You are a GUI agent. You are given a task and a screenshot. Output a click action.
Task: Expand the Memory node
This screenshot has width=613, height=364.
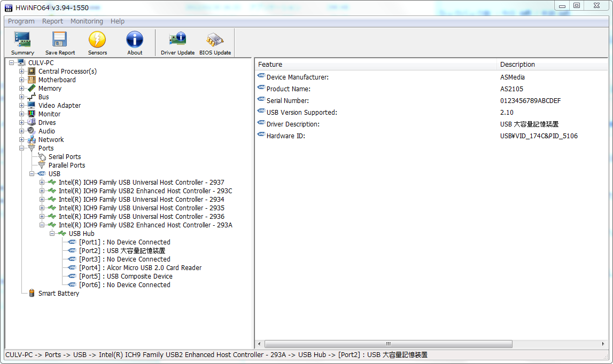[x=21, y=88]
